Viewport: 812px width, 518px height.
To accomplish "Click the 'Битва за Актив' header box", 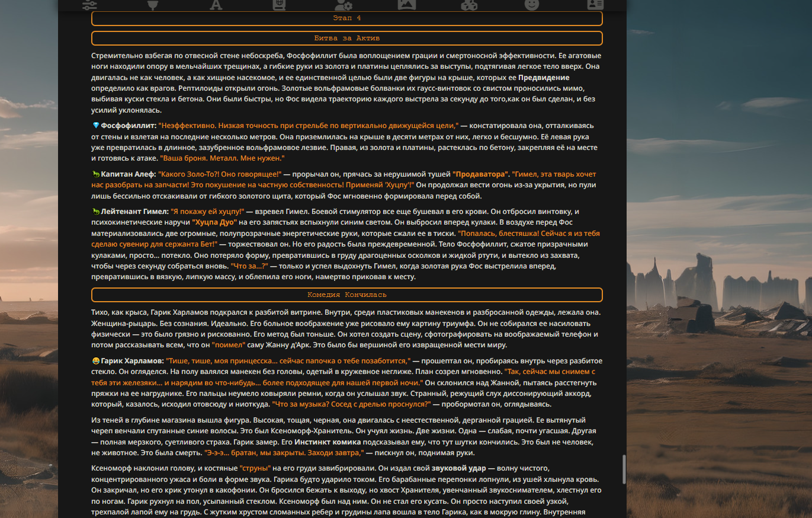I will (x=347, y=38).
